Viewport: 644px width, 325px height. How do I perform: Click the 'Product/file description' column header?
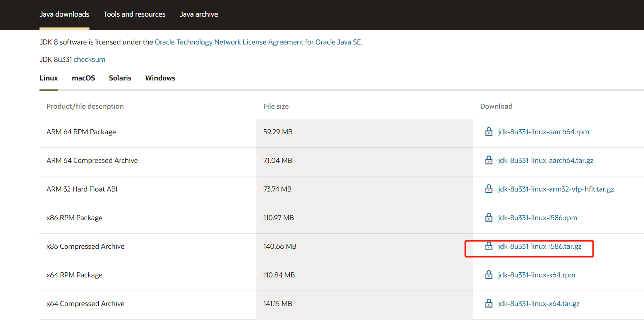[x=85, y=106]
